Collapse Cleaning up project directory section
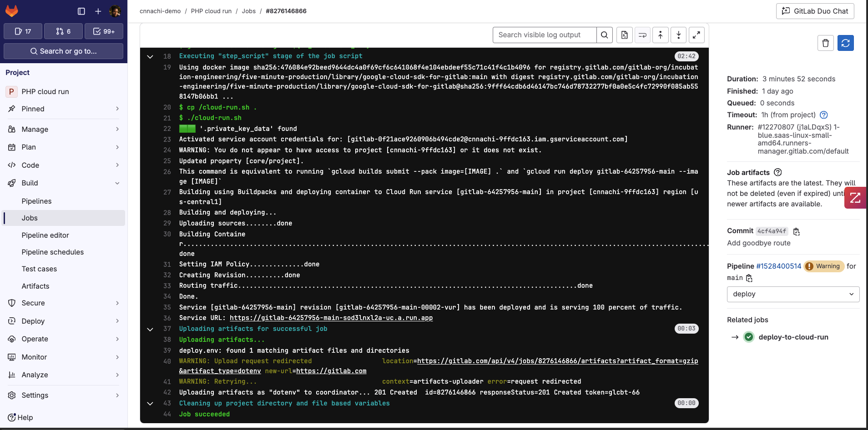 [x=150, y=404]
